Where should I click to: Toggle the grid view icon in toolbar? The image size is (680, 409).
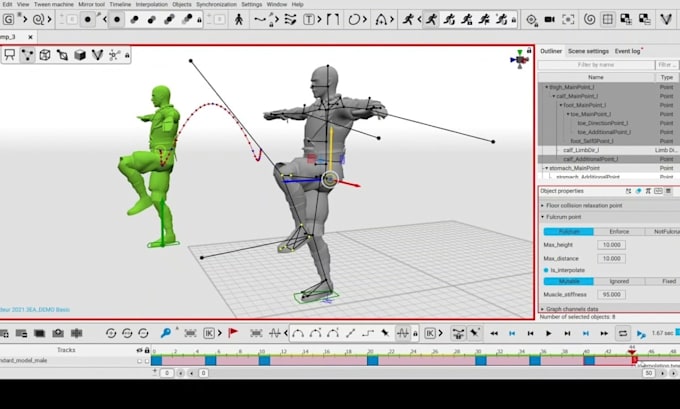coord(608,20)
